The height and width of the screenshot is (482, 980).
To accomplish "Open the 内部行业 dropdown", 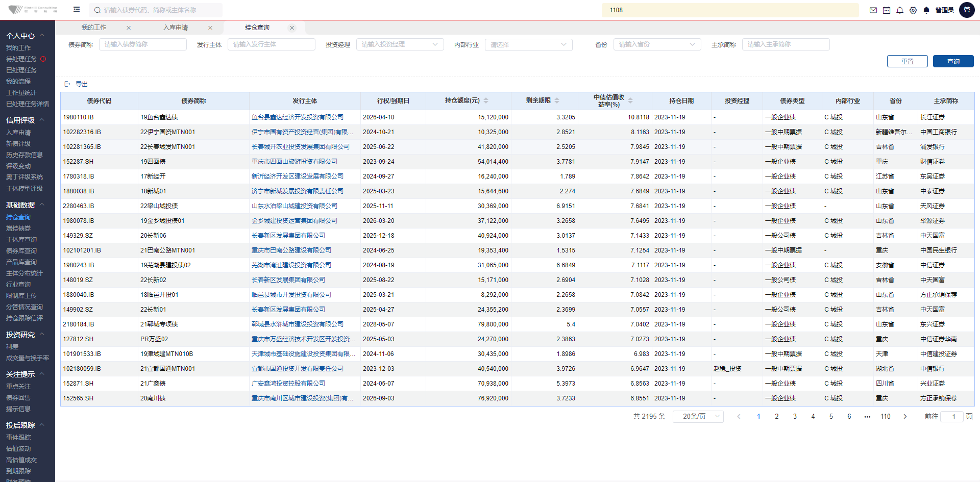I will point(528,44).
